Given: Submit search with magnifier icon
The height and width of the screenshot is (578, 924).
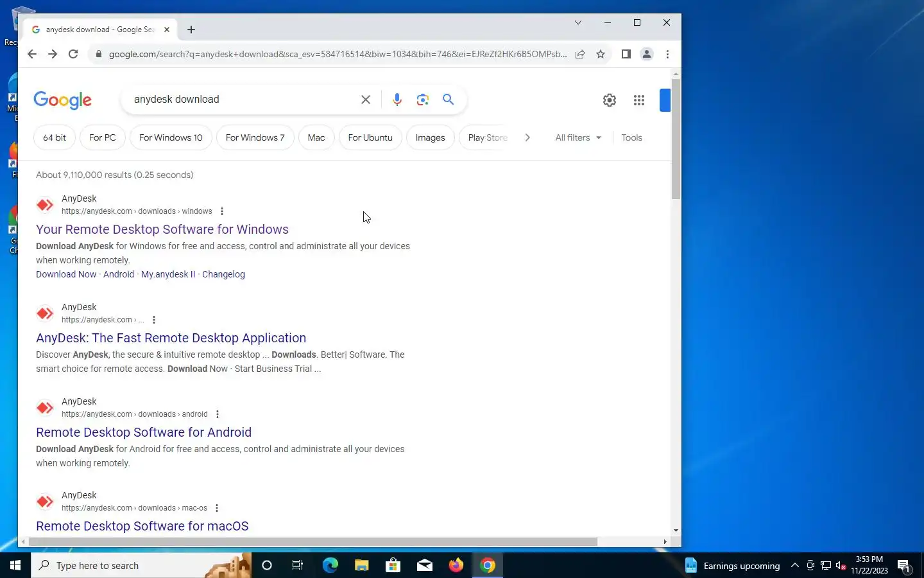Looking at the screenshot, I should (x=448, y=100).
